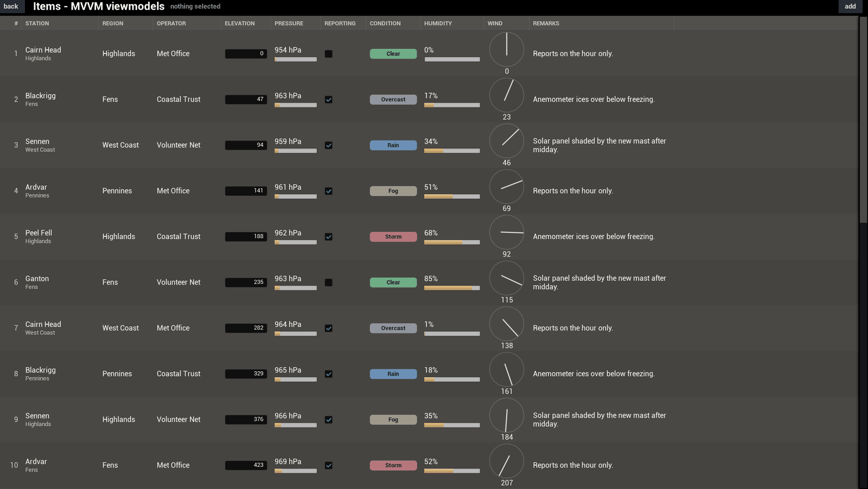Click wind dial showing 92
Viewport: 868px width, 489px height.
[x=507, y=232]
